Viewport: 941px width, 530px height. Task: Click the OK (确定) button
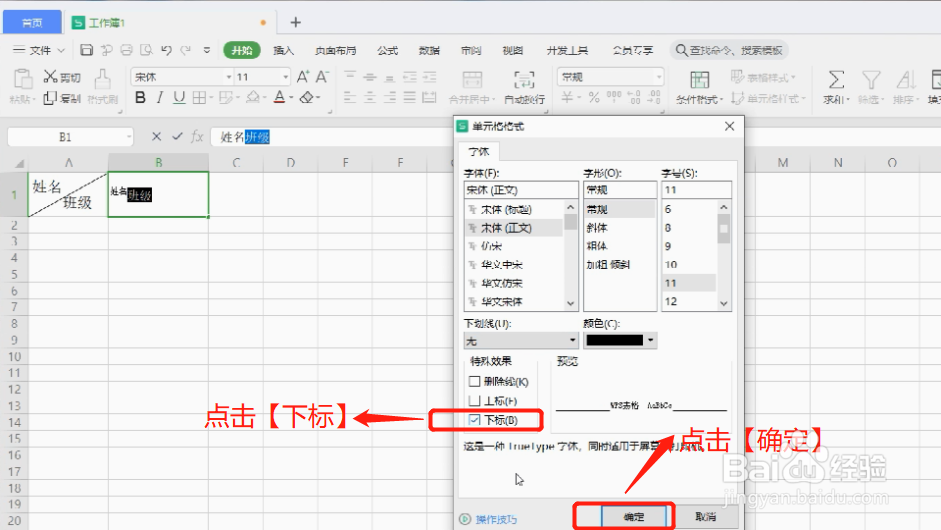(634, 516)
